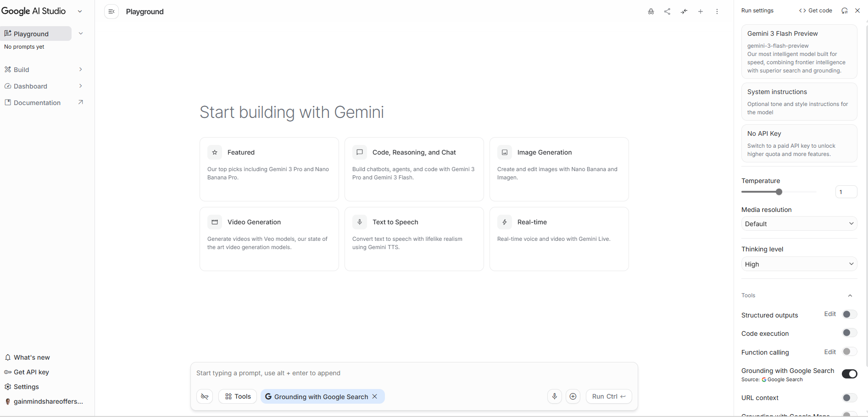Click the Run button

[x=608, y=396]
